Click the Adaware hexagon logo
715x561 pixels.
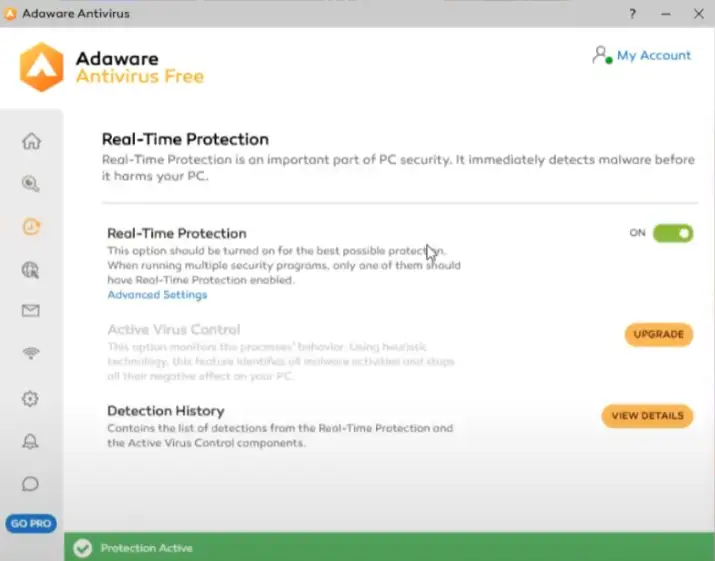click(x=42, y=66)
